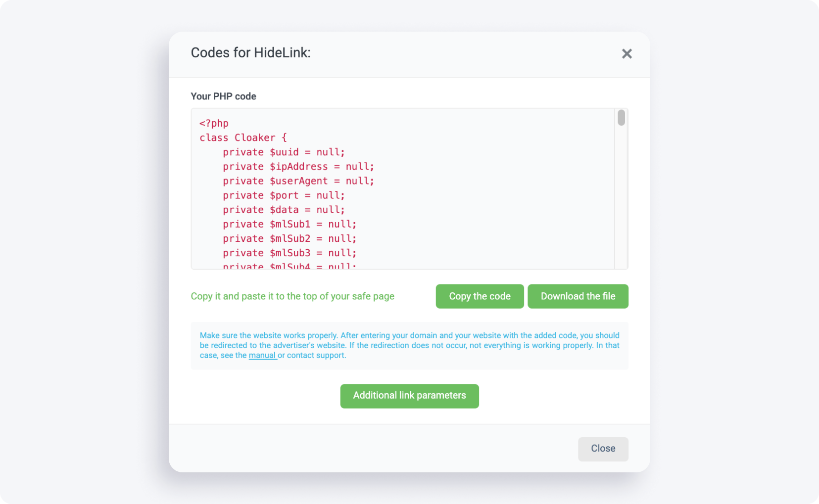Open the manual link
Screen dimensions: 819x504
pyautogui.click(x=262, y=355)
